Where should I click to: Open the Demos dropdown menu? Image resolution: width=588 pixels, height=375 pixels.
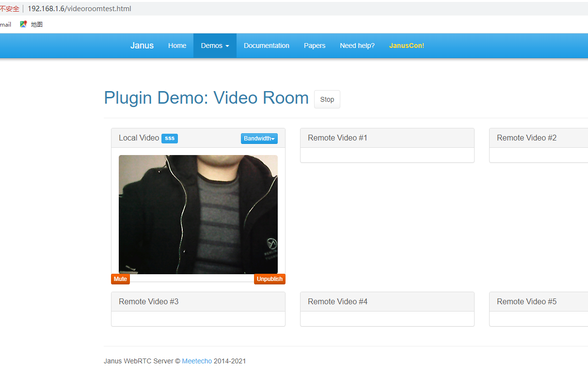coord(215,46)
